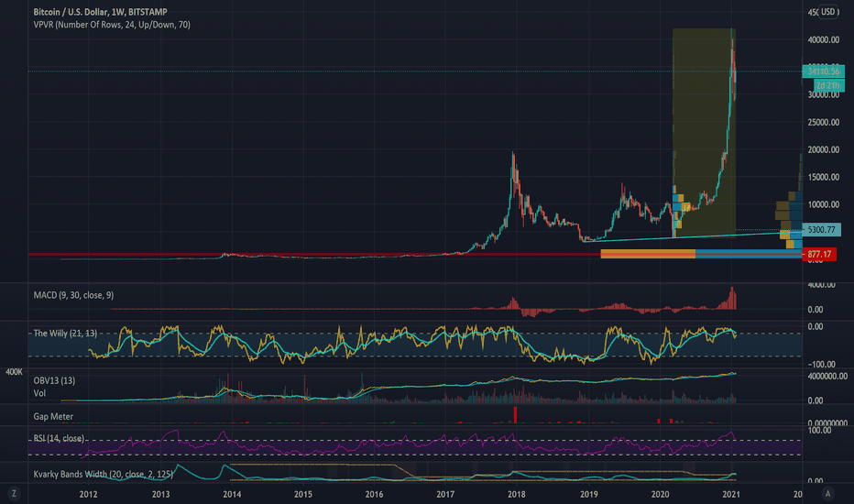Viewport: 854px width, 504px height.
Task: Select the teal rising trendline drawing
Action: [692, 236]
